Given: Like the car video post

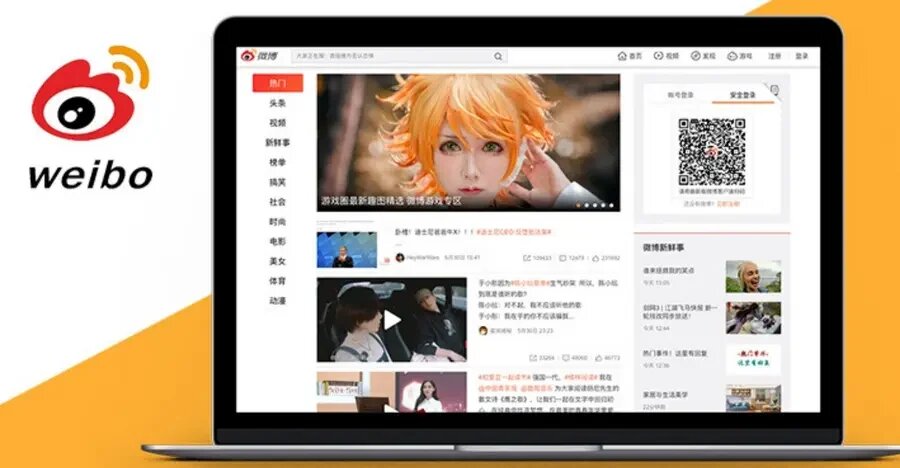Looking at the screenshot, I should coord(599,358).
